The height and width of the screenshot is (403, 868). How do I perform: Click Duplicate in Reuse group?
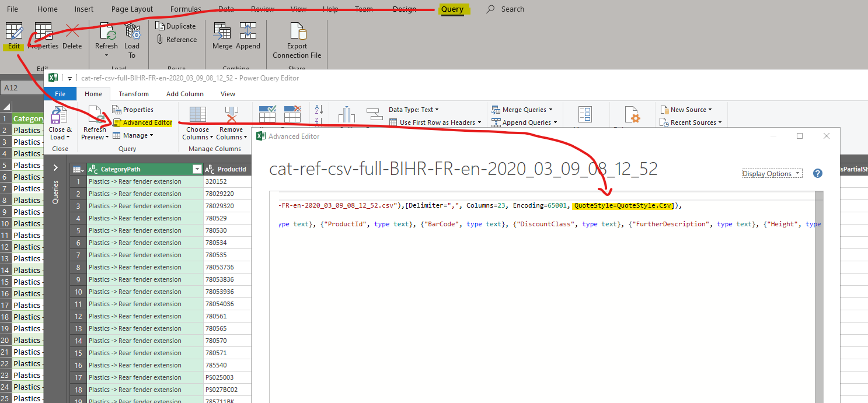(176, 26)
